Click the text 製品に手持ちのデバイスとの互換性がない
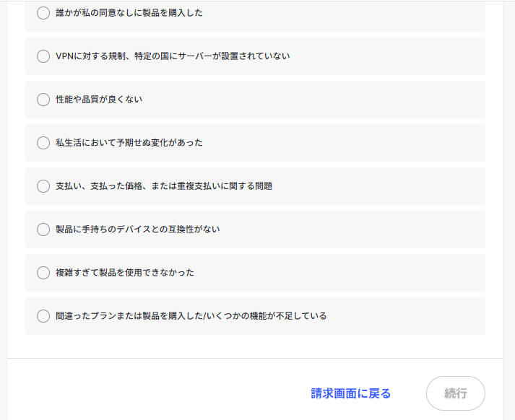Viewport: 515px width, 420px height. tap(138, 229)
